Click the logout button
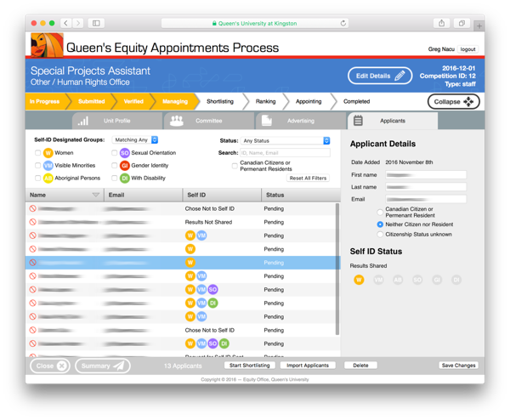 pos(467,49)
